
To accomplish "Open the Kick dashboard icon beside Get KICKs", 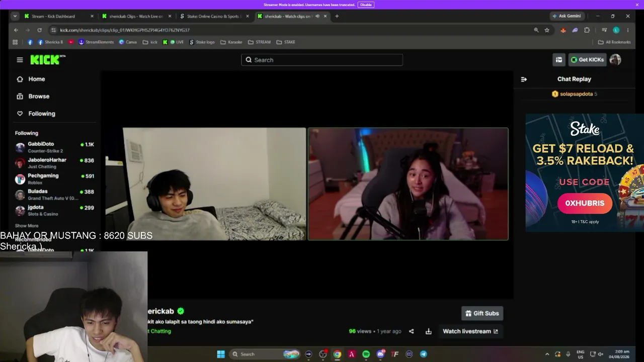I will 559,60.
